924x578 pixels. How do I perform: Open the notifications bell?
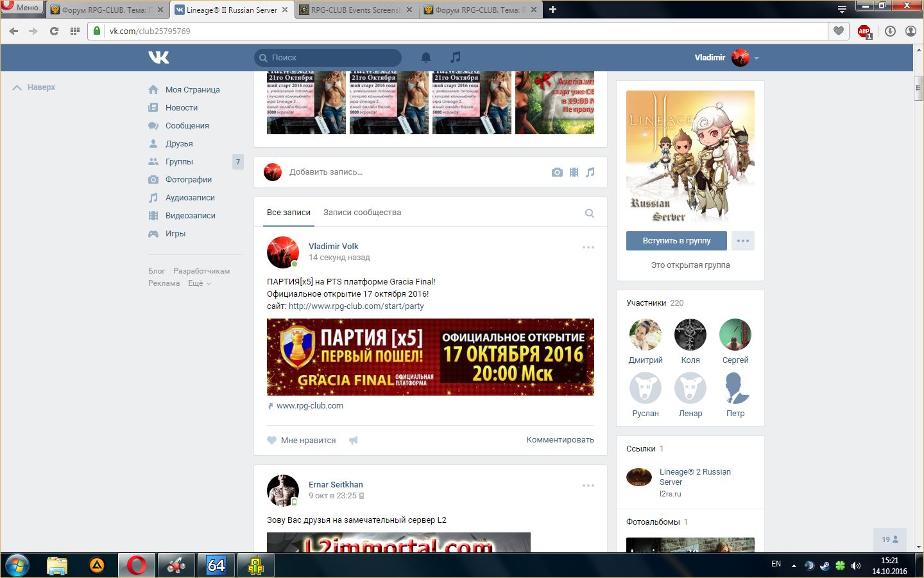[425, 57]
